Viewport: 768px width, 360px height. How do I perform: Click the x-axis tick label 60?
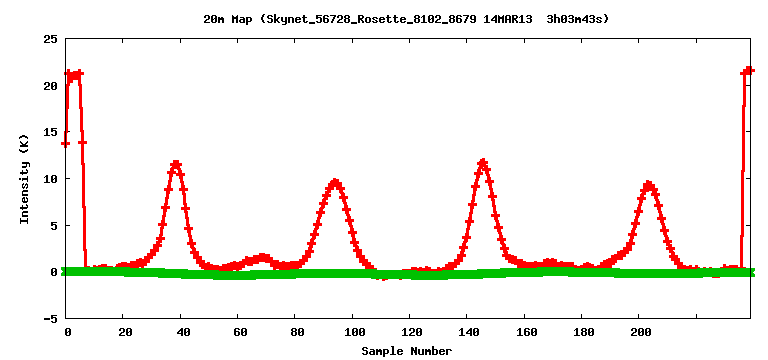pos(240,333)
